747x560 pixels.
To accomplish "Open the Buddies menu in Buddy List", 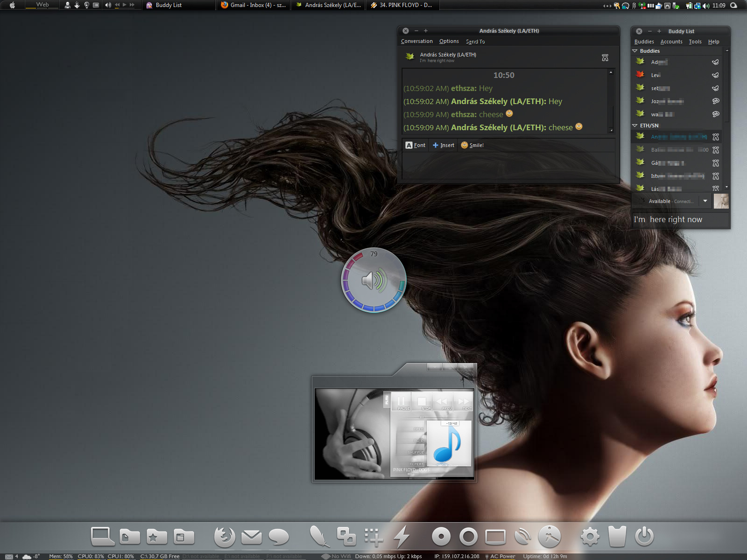I will 644,42.
